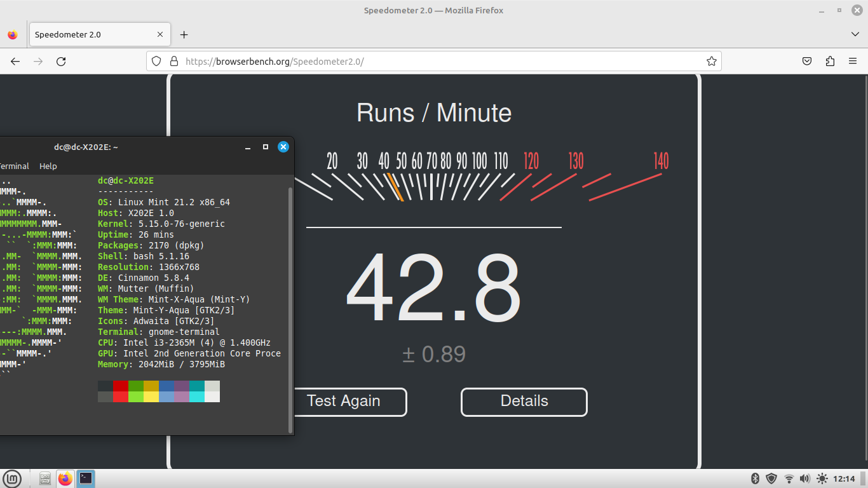Click gauge label 140
The image size is (868, 488).
pos(661,161)
